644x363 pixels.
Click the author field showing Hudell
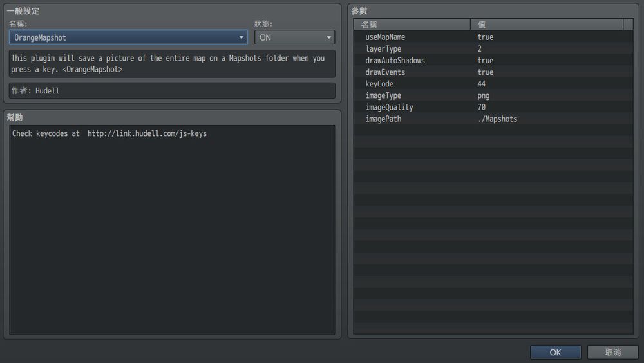click(x=172, y=91)
